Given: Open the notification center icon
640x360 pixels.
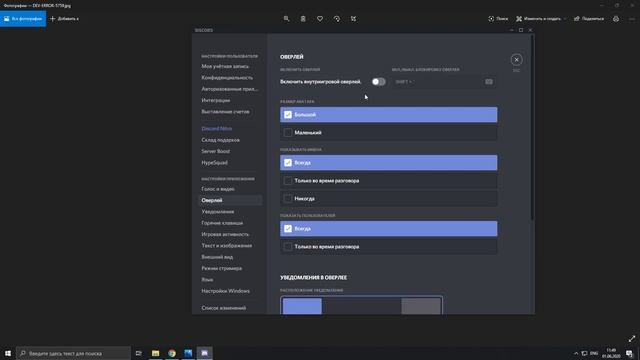Looking at the screenshot, I should (629, 353).
